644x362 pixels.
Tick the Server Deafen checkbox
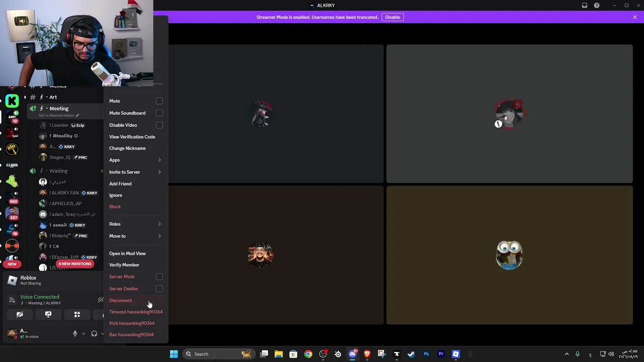[x=159, y=289]
